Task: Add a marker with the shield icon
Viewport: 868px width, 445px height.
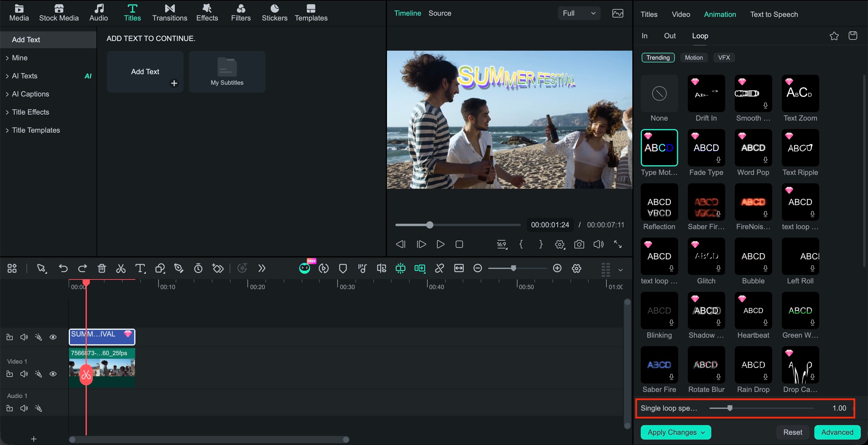Action: point(343,268)
